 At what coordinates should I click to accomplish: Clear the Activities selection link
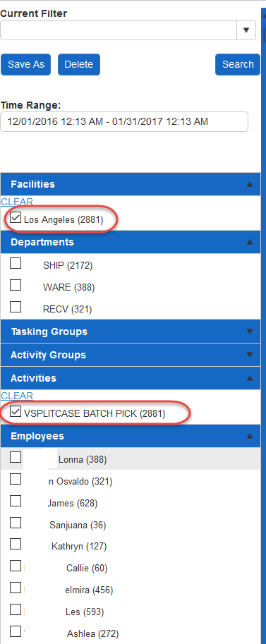(x=17, y=396)
